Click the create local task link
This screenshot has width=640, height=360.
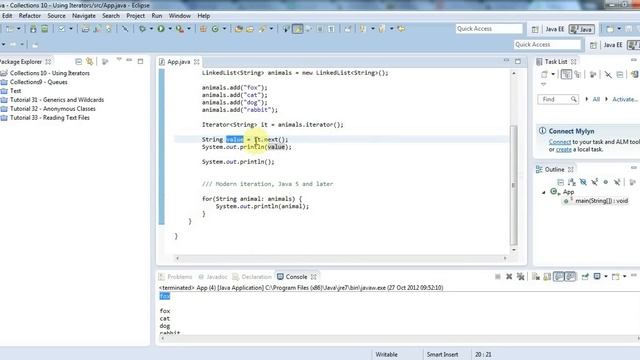564,149
